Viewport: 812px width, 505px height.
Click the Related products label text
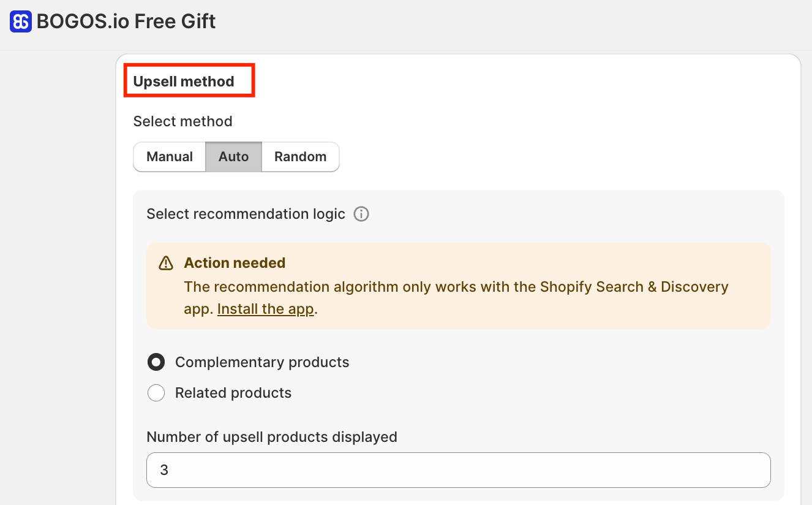[x=233, y=393]
